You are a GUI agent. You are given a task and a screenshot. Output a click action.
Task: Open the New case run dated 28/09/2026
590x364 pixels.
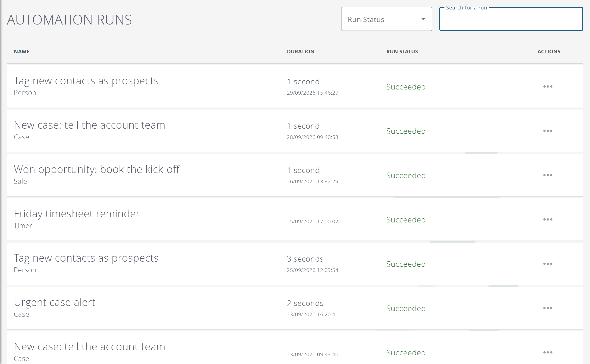tap(89, 125)
